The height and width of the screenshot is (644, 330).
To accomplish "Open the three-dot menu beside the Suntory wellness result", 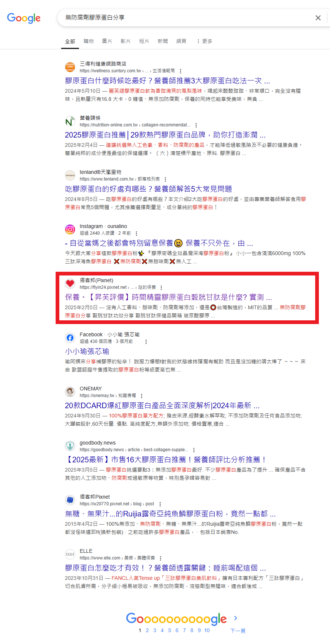I will pyautogui.click(x=181, y=71).
